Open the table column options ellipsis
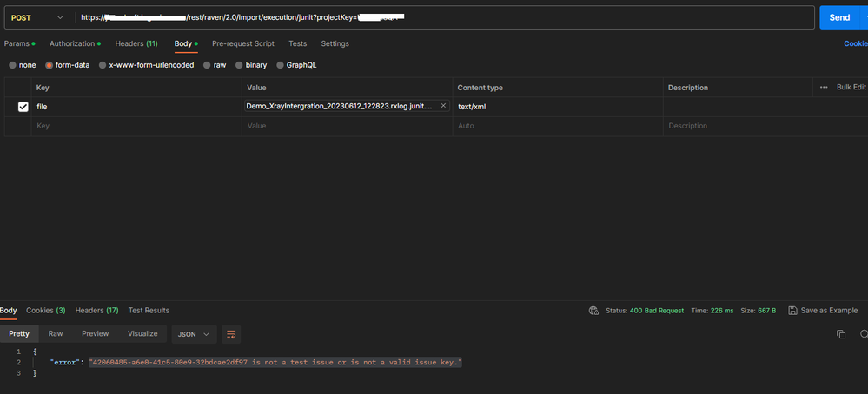 [824, 88]
